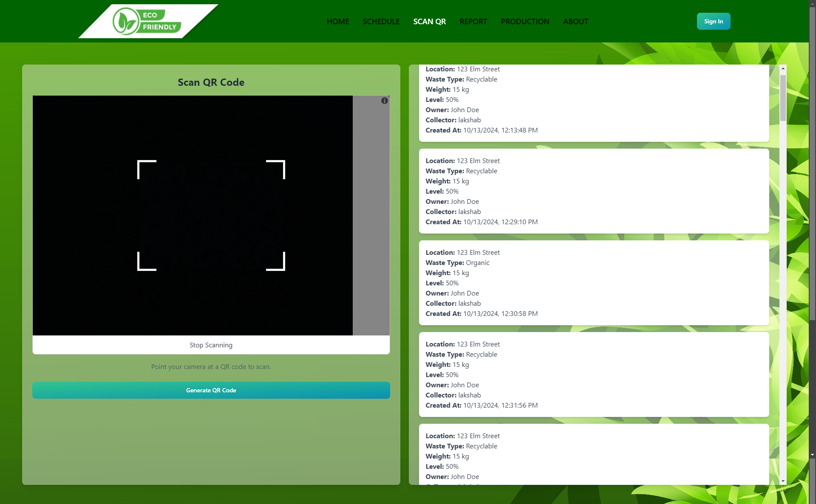Image resolution: width=816 pixels, height=504 pixels.
Task: Open the HOME page
Action: pyautogui.click(x=338, y=21)
